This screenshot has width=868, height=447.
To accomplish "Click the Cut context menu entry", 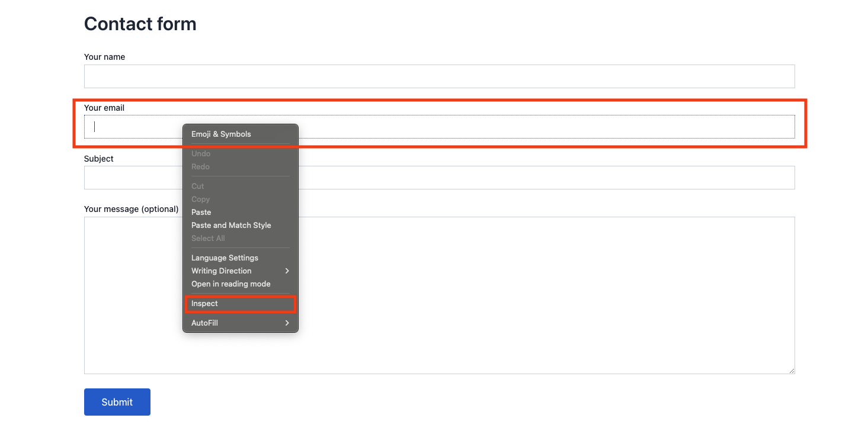I will pyautogui.click(x=241, y=186).
